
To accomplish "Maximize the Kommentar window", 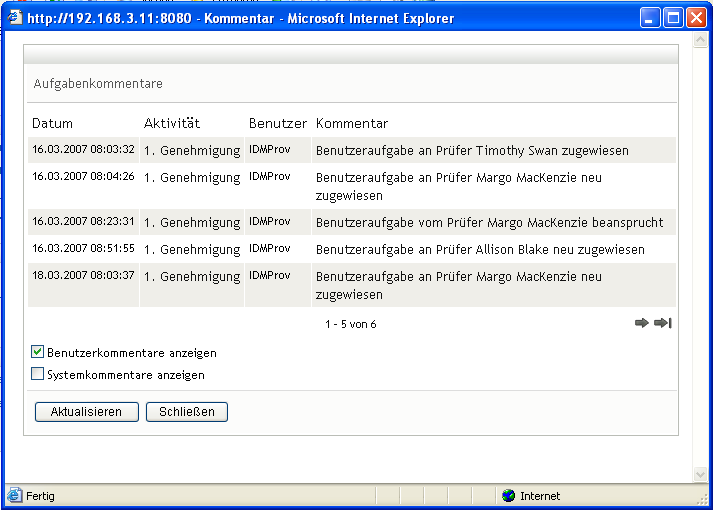I will click(673, 18).
